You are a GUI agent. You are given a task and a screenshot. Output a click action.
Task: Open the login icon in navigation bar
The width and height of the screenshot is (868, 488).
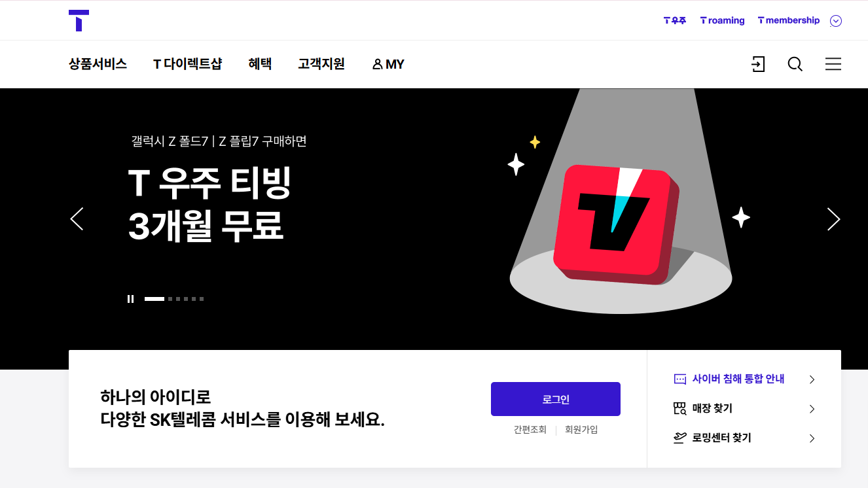pyautogui.click(x=758, y=64)
